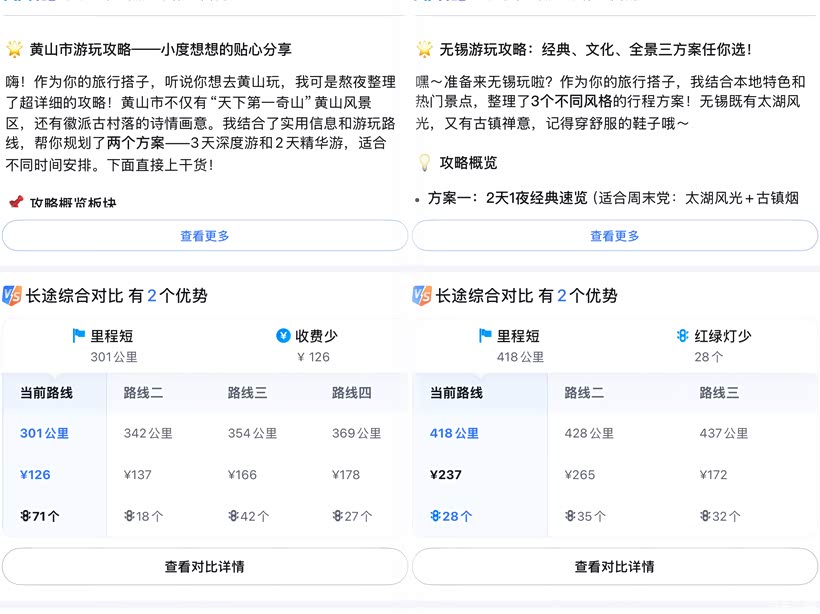Tap the traffic light icon beside 71个
This screenshot has width=820, height=614.
(x=25, y=516)
